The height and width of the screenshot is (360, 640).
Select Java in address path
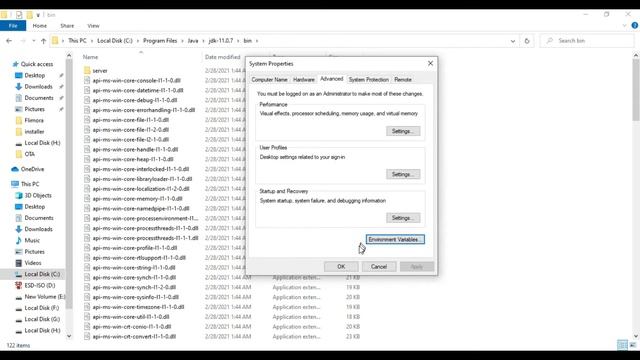point(193,41)
